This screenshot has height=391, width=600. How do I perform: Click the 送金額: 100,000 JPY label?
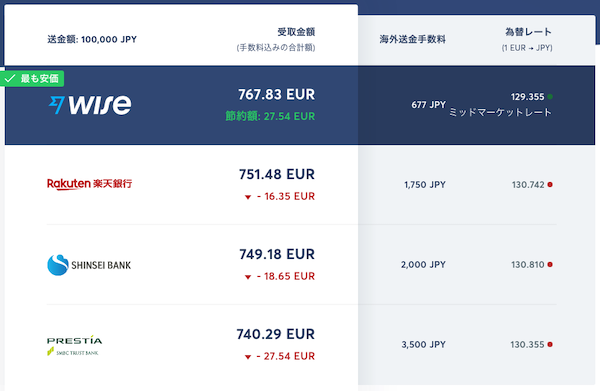[x=92, y=39]
